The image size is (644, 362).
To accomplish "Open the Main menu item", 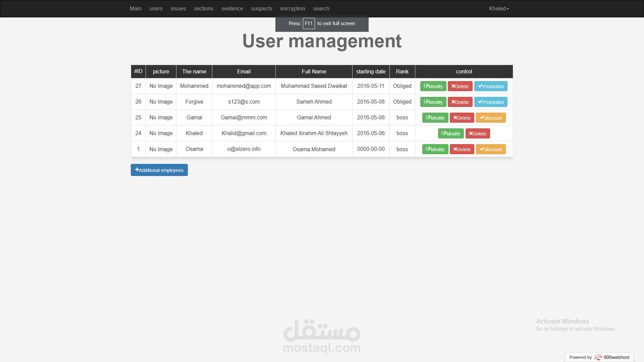I will click(136, 9).
